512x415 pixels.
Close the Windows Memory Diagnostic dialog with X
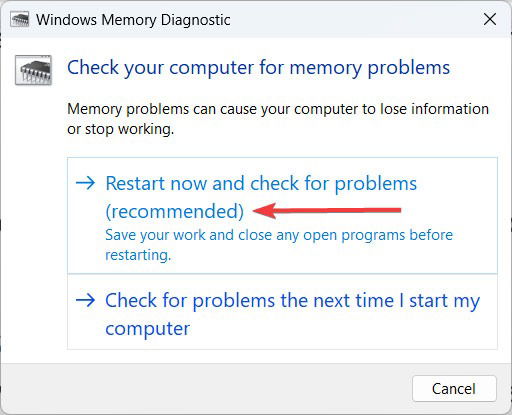490,19
